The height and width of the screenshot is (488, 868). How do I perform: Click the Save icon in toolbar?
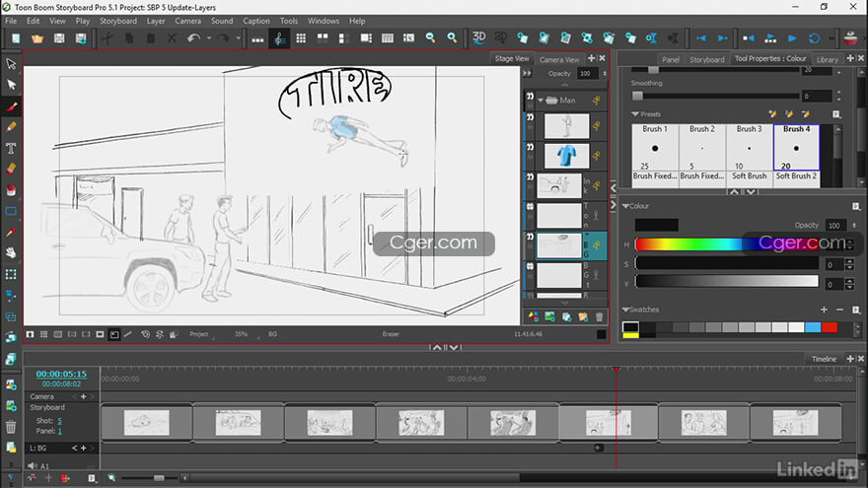[59, 38]
